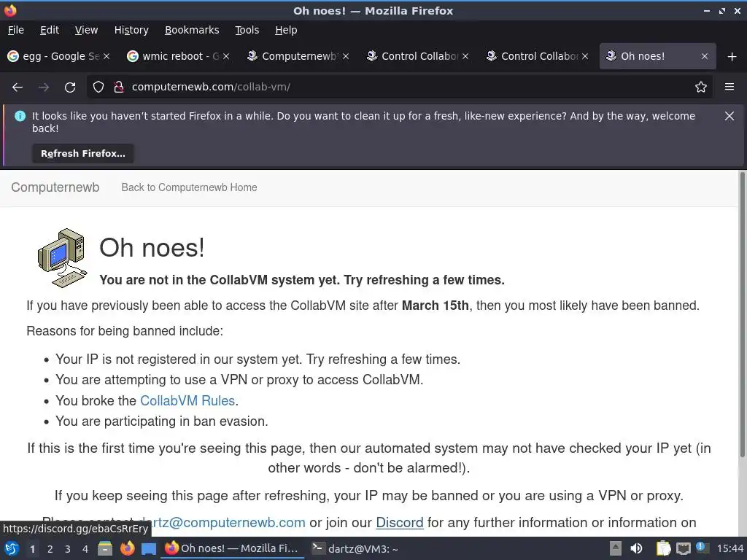747x560 pixels.
Task: Close the Oh noes! tab
Action: pyautogui.click(x=705, y=56)
